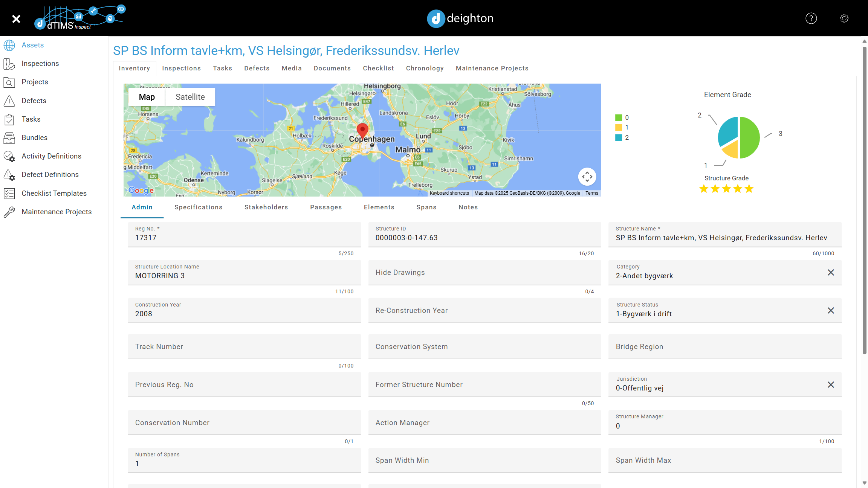
Task: Open Inspections via its sidebar icon
Action: [x=9, y=64]
